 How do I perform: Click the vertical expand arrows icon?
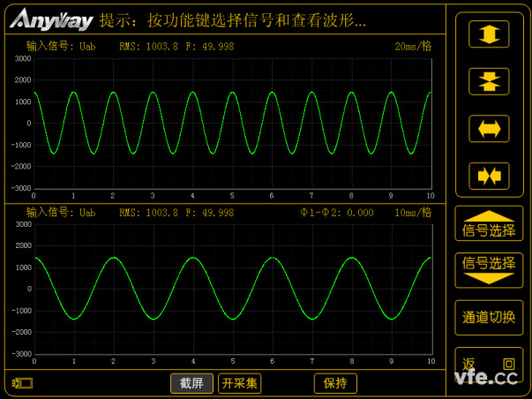click(488, 33)
